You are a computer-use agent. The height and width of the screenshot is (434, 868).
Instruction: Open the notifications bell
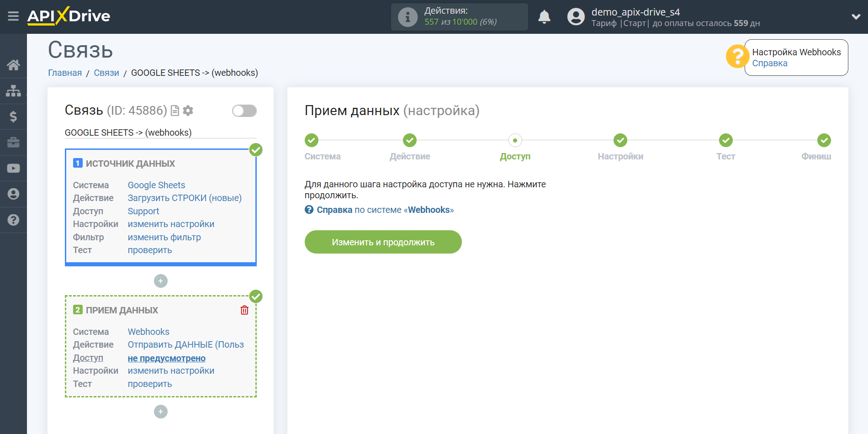(544, 17)
